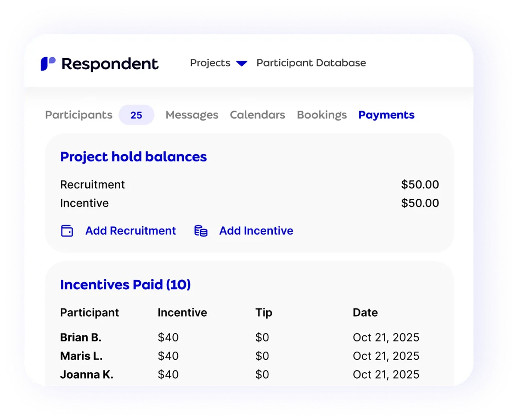Switch to the Calendars tab
517x420 pixels.
257,115
